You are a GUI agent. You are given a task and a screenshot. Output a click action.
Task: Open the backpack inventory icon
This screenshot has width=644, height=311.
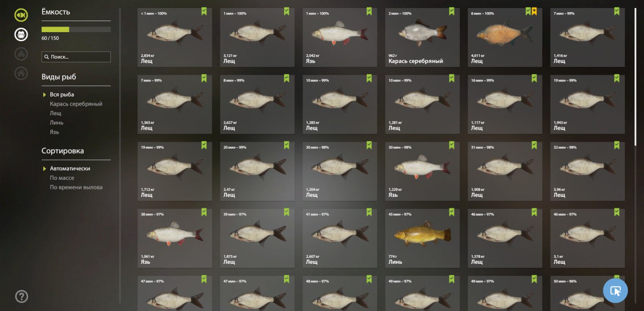tap(21, 34)
